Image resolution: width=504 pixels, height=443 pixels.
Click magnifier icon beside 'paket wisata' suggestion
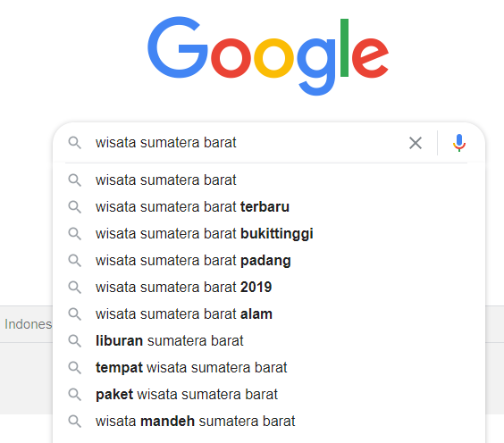pos(74,395)
